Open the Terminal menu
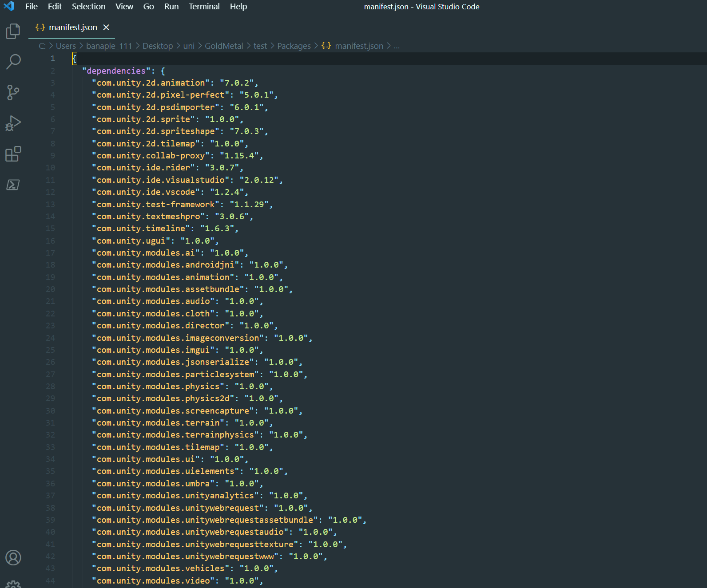 point(204,7)
